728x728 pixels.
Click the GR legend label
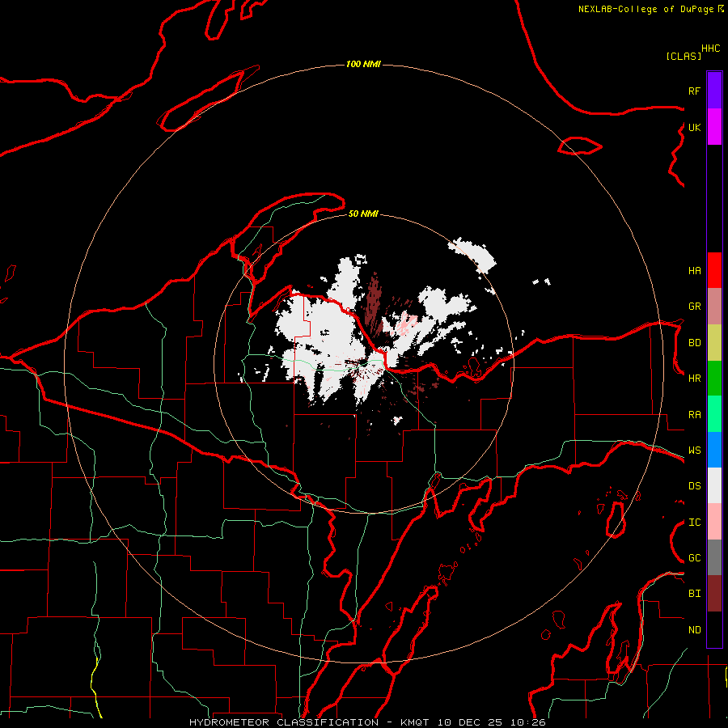(x=694, y=307)
